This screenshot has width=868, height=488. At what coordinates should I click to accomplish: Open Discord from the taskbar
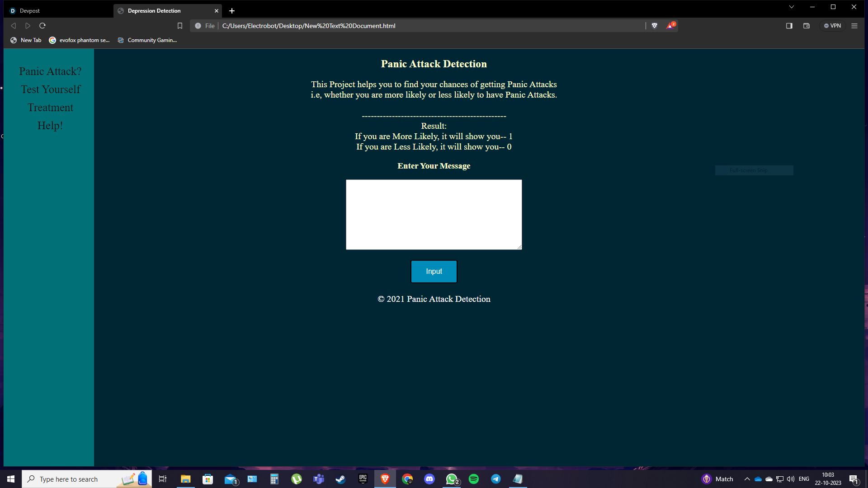[429, 479]
